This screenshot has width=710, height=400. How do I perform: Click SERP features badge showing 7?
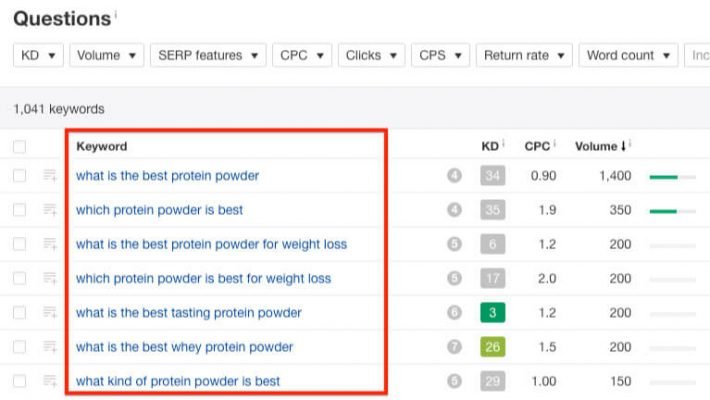pyautogui.click(x=455, y=347)
